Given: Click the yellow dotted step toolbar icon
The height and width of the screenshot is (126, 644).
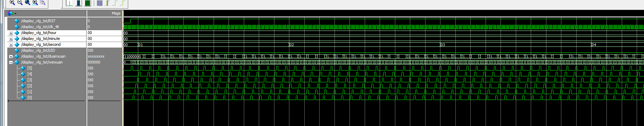Looking at the screenshot, I should tap(123, 3).
